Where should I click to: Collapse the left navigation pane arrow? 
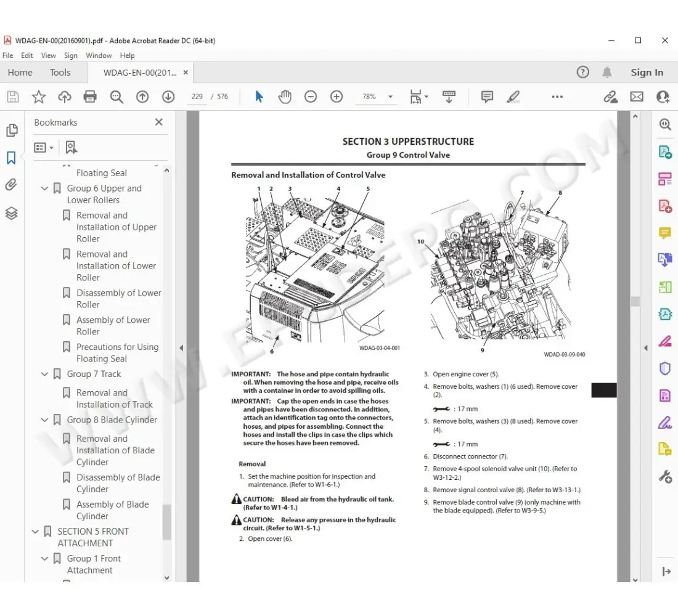(181, 348)
